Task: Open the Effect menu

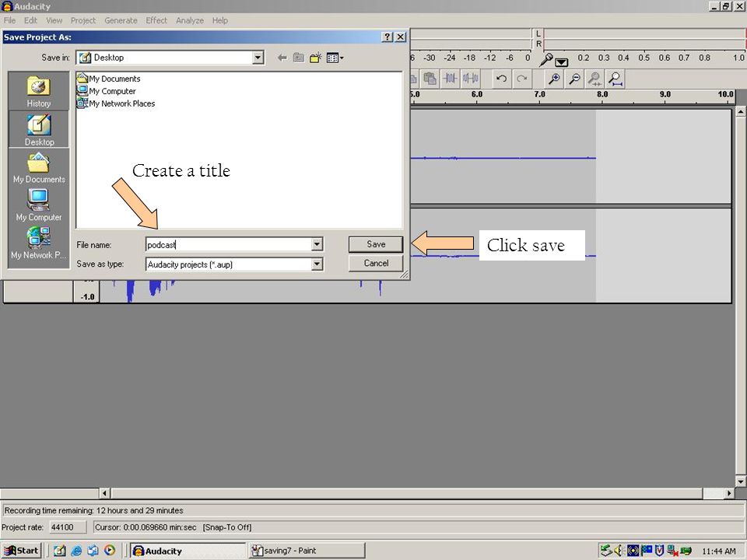Action: point(156,20)
